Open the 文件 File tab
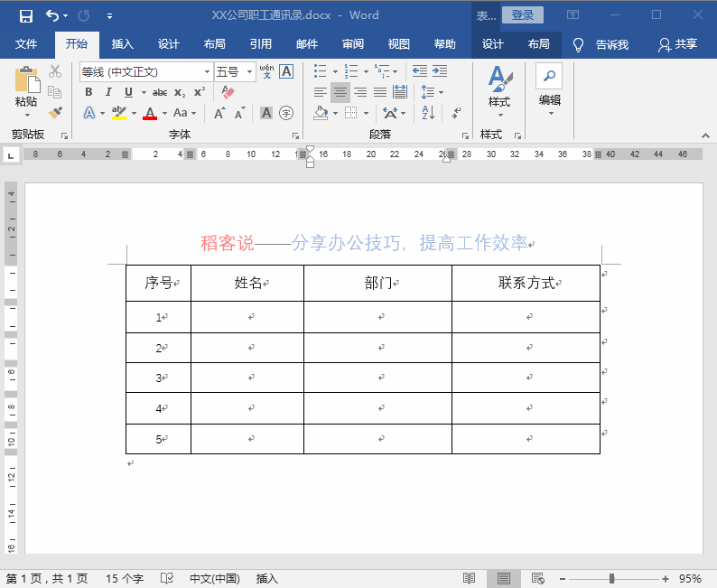 pyautogui.click(x=26, y=44)
